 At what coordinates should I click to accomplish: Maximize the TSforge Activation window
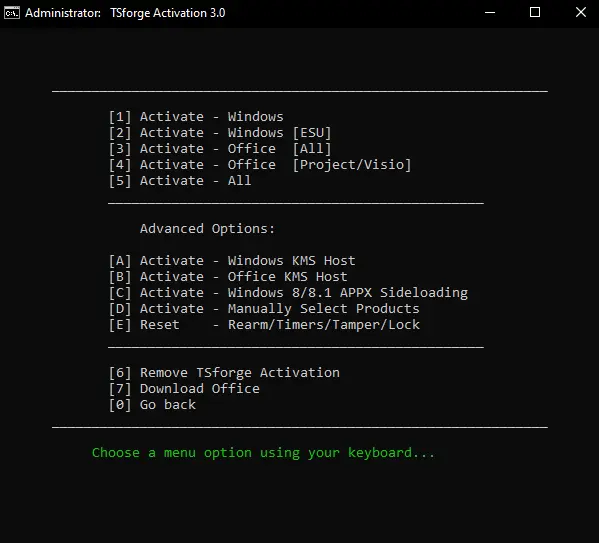(535, 13)
